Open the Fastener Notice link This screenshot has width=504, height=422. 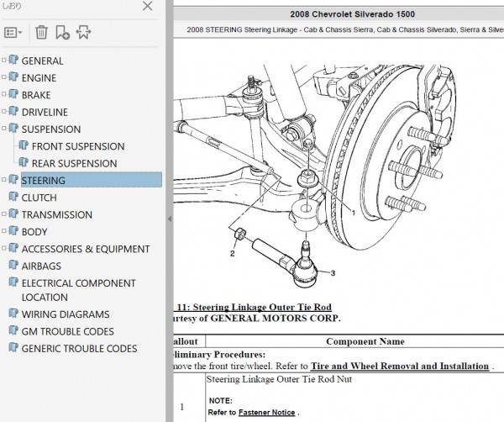click(267, 412)
